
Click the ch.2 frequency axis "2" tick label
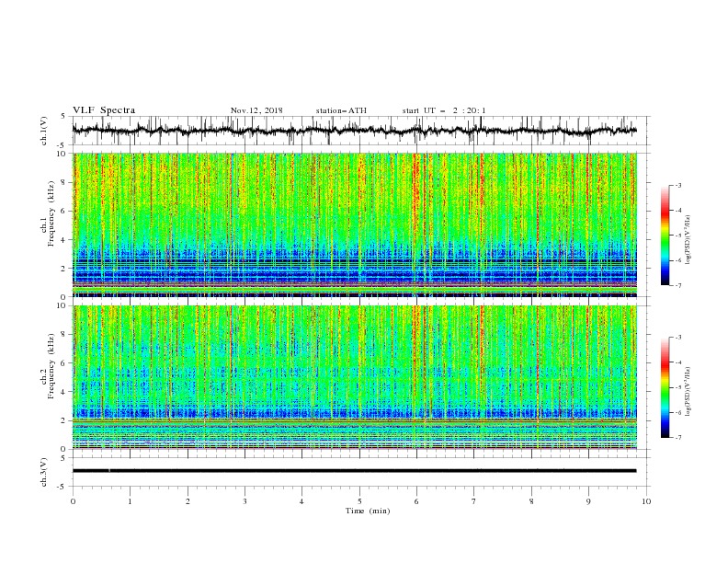point(64,420)
